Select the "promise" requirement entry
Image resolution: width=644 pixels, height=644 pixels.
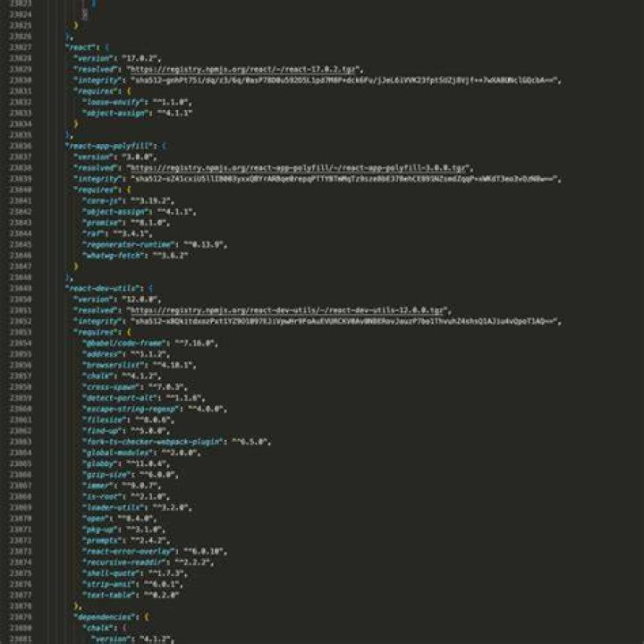126,223
